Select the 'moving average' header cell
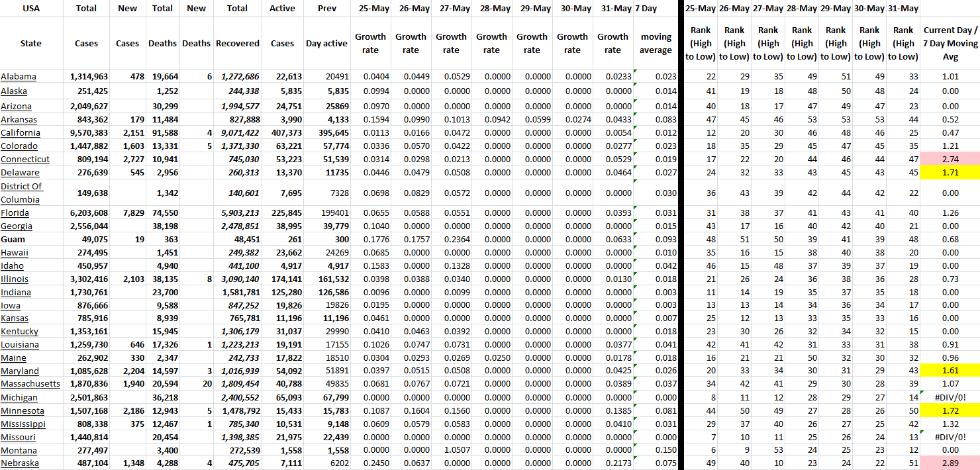This screenshot has width=980, height=470. [x=656, y=43]
